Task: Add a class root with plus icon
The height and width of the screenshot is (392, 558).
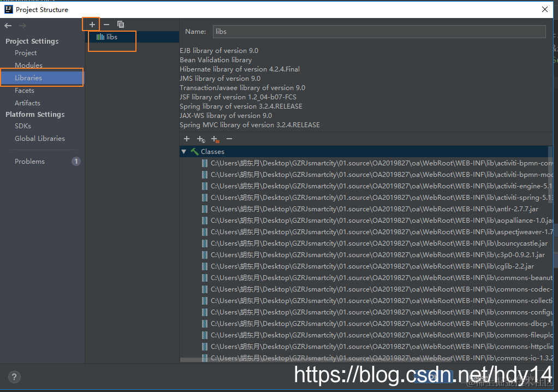Action: pos(187,139)
